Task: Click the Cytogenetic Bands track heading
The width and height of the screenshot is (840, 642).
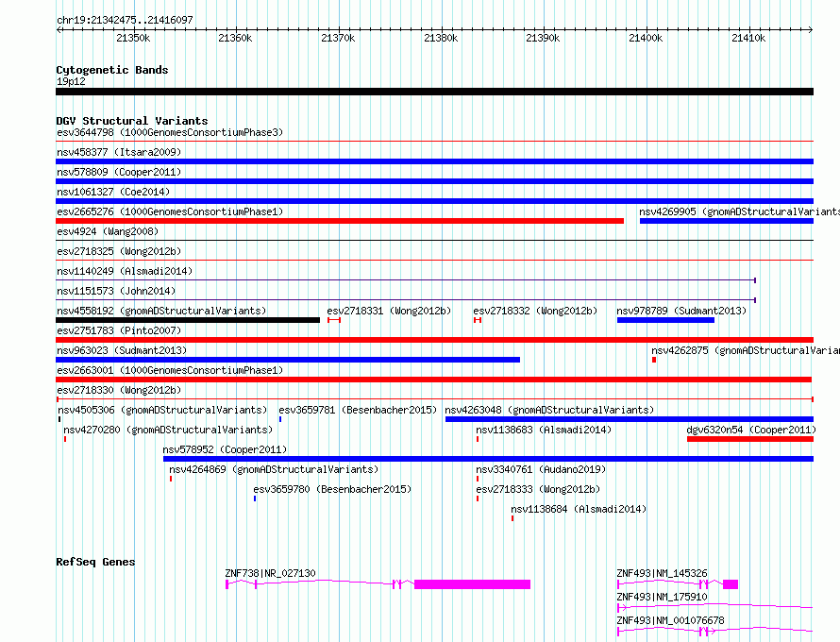Action: 112,70
